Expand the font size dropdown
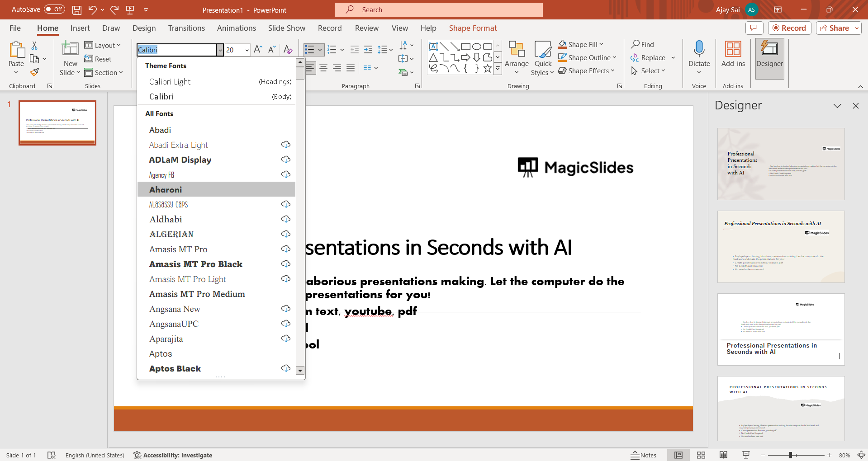868x461 pixels. (247, 50)
